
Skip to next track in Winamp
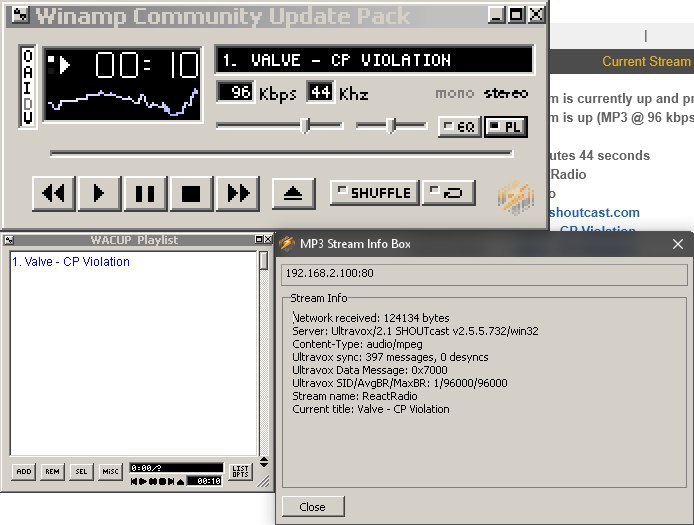click(x=238, y=193)
